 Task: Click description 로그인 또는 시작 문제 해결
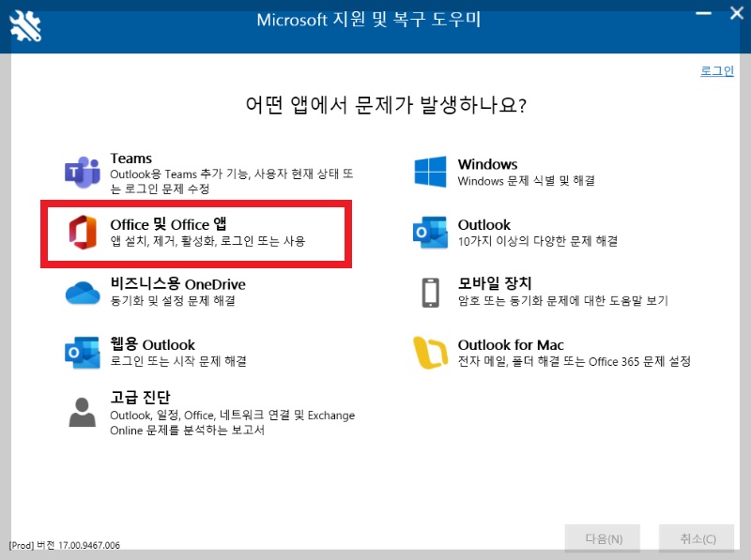pos(178,361)
